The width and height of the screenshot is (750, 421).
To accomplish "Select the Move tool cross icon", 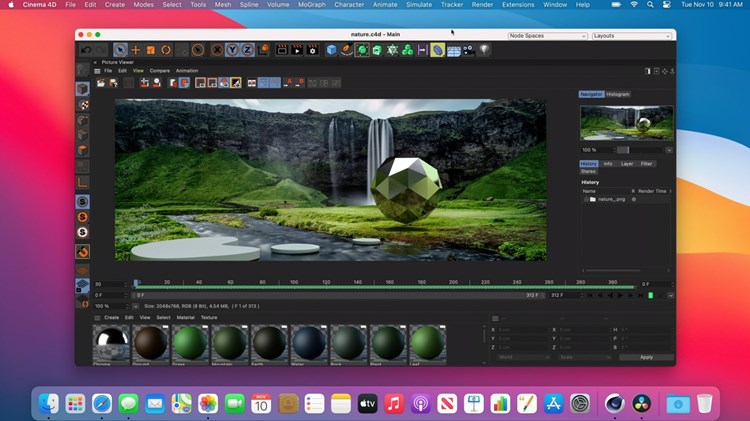I will coord(135,50).
